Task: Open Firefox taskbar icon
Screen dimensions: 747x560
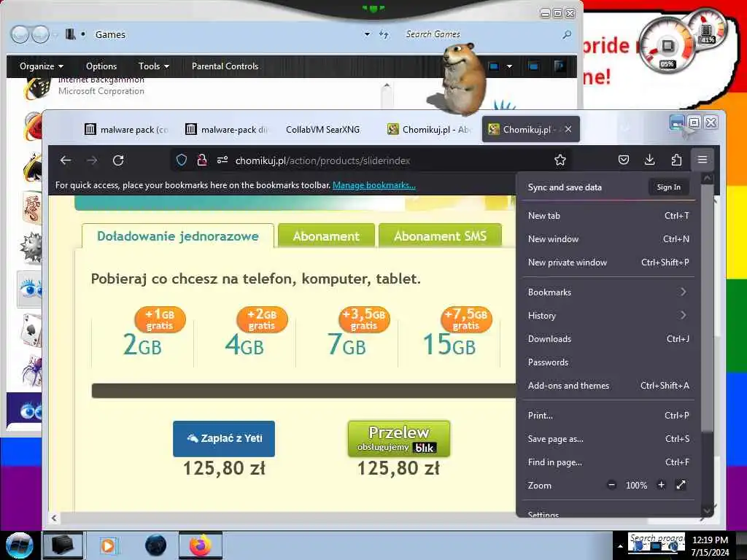Action: point(201,545)
